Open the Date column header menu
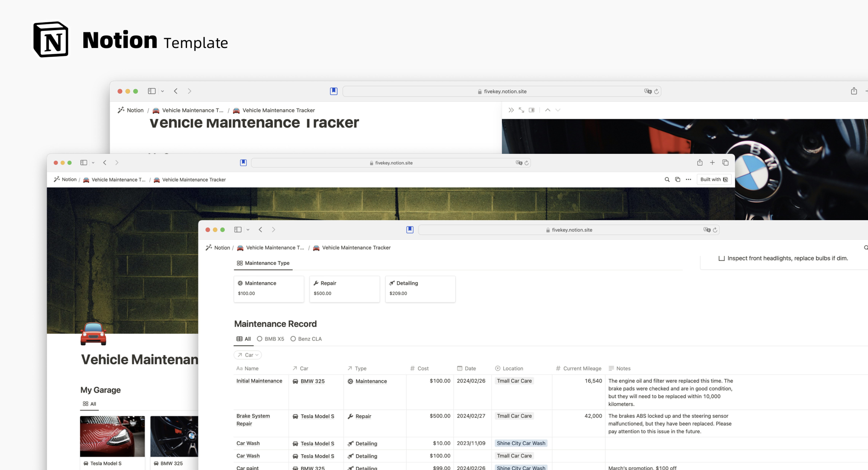Screen dimensions: 868x470 (466, 368)
